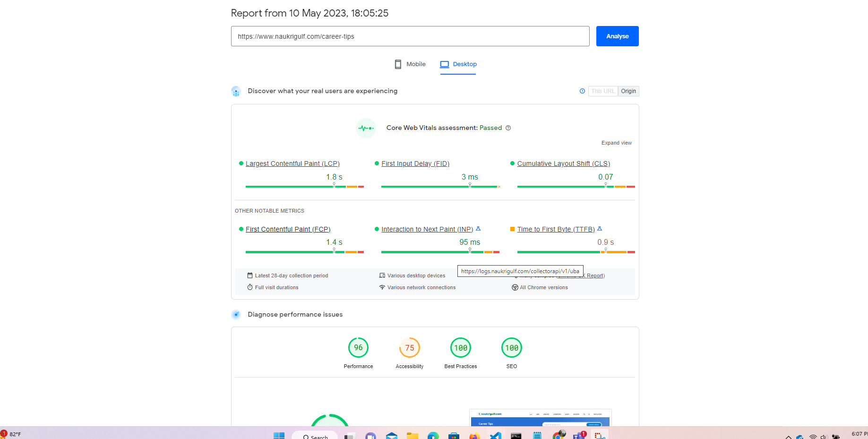Screen dimensions: 868x439
Task: Expand view of Core Web Vitals
Action: [x=616, y=143]
